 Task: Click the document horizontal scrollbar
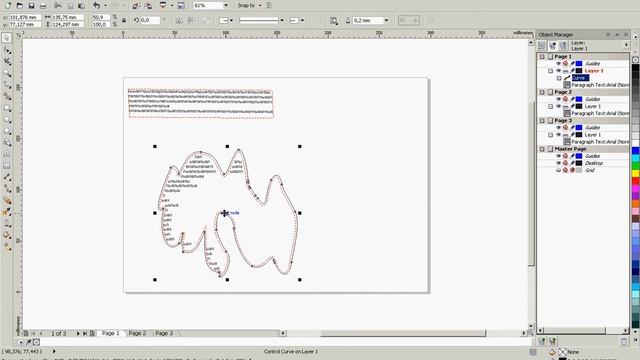coord(402,333)
